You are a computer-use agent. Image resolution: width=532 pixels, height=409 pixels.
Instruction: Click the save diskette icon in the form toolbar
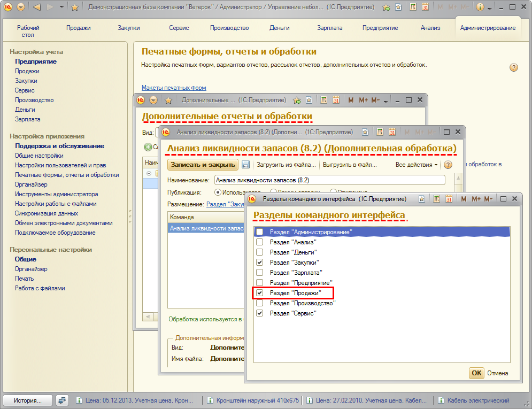coord(246,165)
